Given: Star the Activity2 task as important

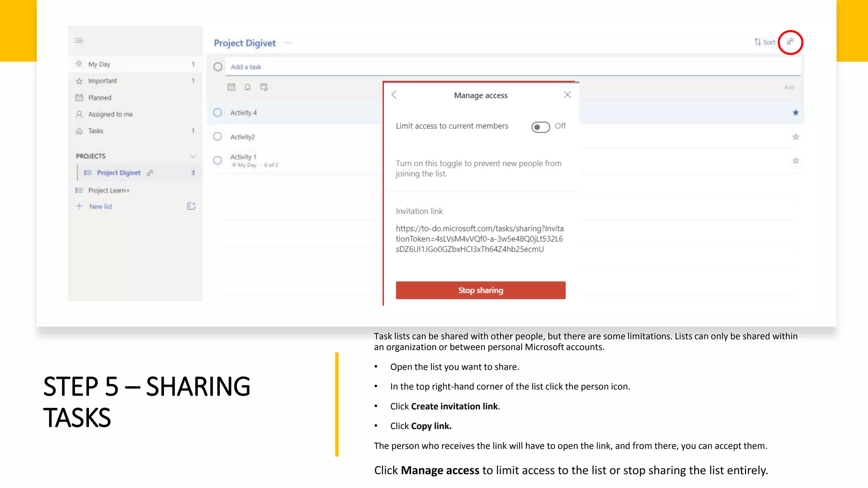Looking at the screenshot, I should (x=796, y=136).
